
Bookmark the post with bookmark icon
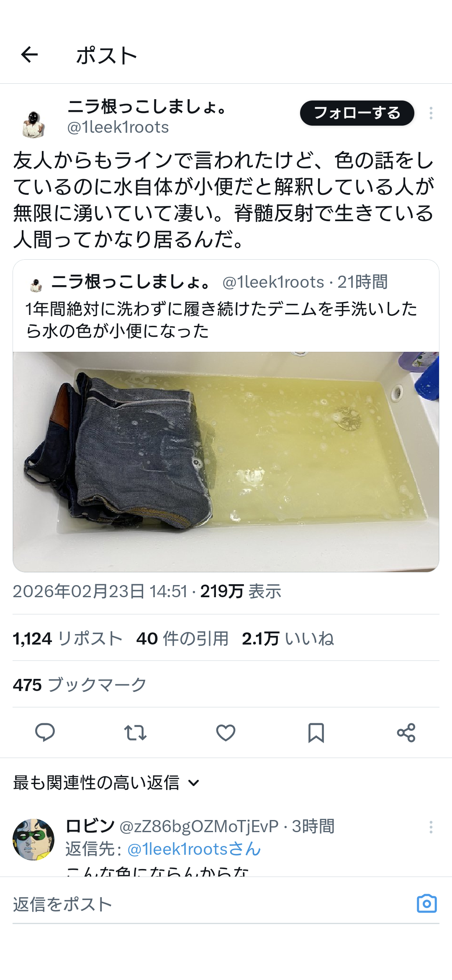coord(316,732)
